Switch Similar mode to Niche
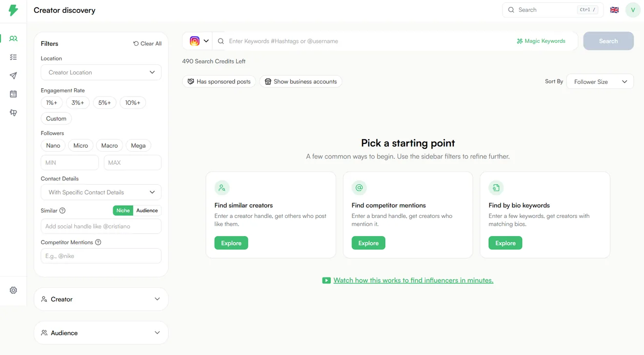644x355 pixels. 123,211
